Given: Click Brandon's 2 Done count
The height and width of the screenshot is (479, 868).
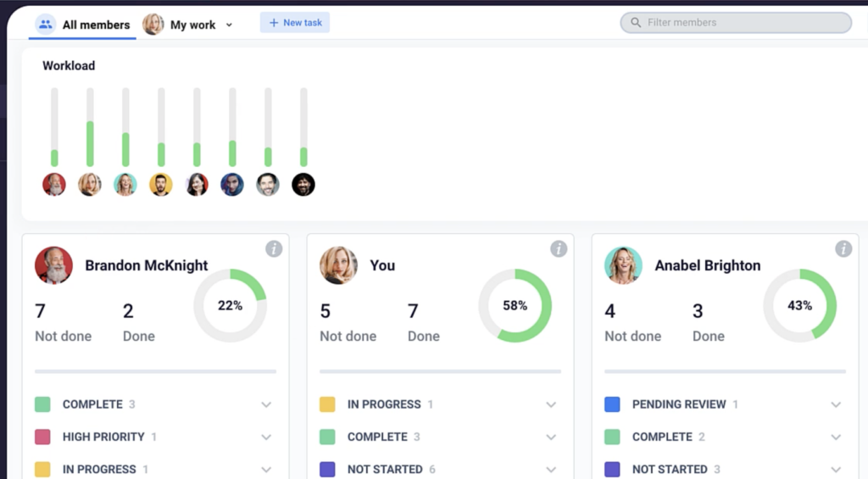Looking at the screenshot, I should 128,311.
